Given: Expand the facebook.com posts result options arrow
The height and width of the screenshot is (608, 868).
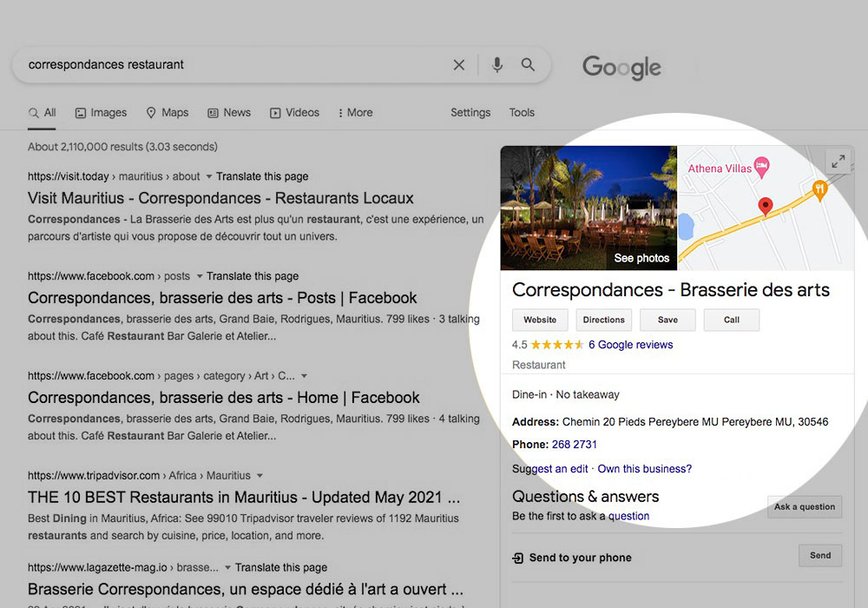Looking at the screenshot, I should (x=200, y=276).
